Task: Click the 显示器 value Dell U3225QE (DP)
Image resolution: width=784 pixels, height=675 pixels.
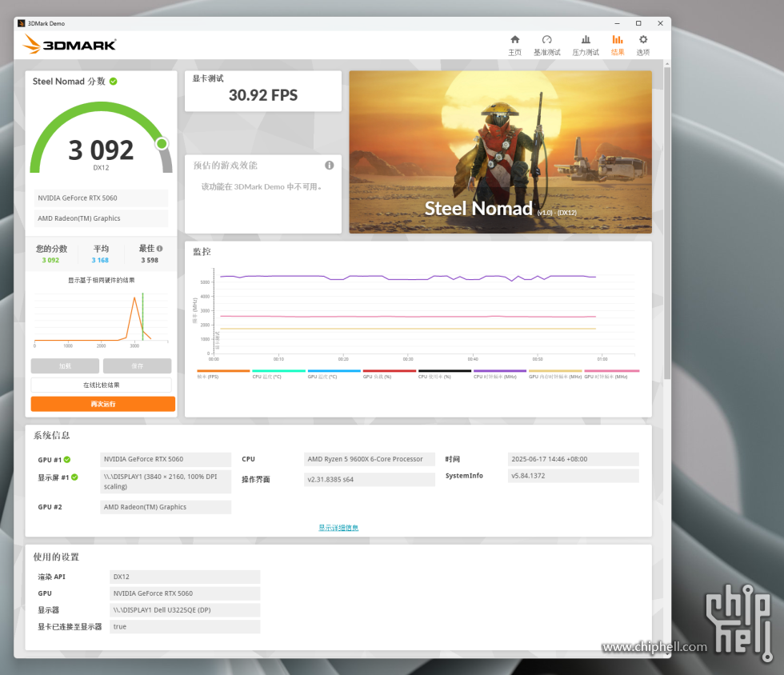Action: coord(185,610)
